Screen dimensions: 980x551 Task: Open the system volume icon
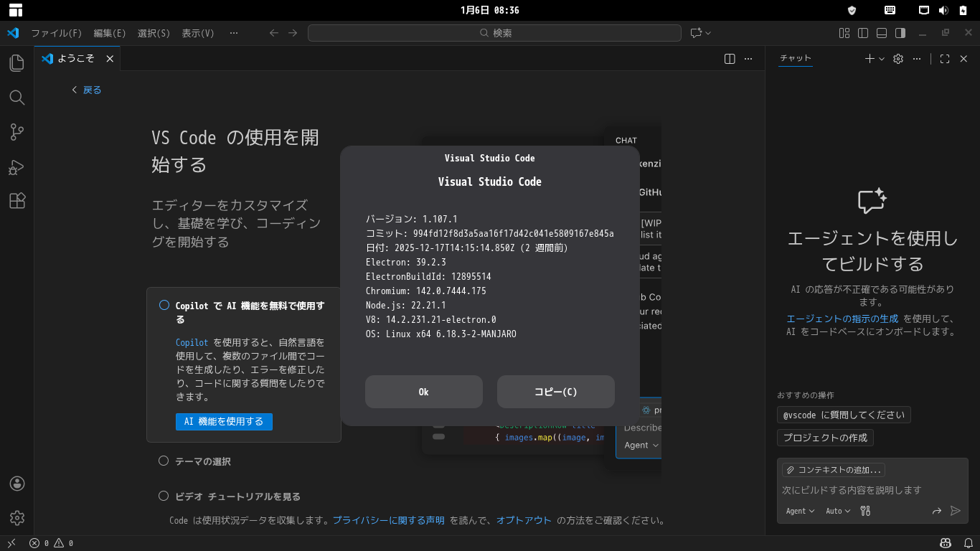point(943,10)
